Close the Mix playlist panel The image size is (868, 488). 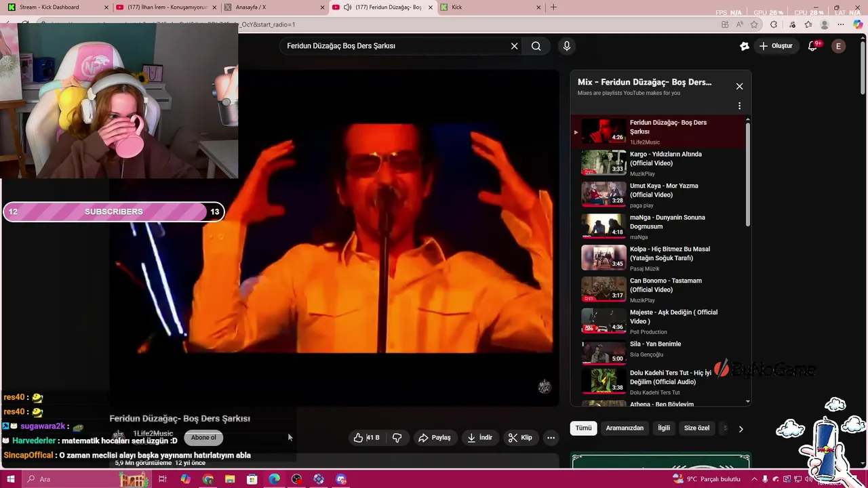pyautogui.click(x=740, y=86)
